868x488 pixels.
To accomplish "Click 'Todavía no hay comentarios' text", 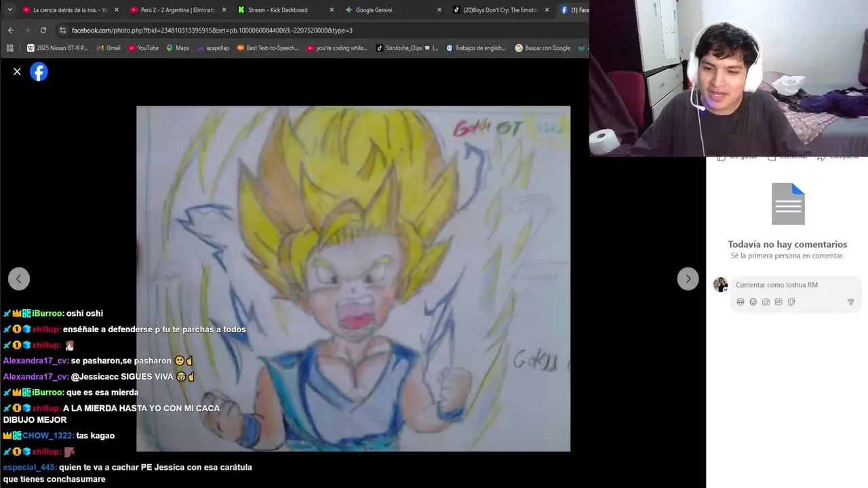I will click(x=787, y=244).
